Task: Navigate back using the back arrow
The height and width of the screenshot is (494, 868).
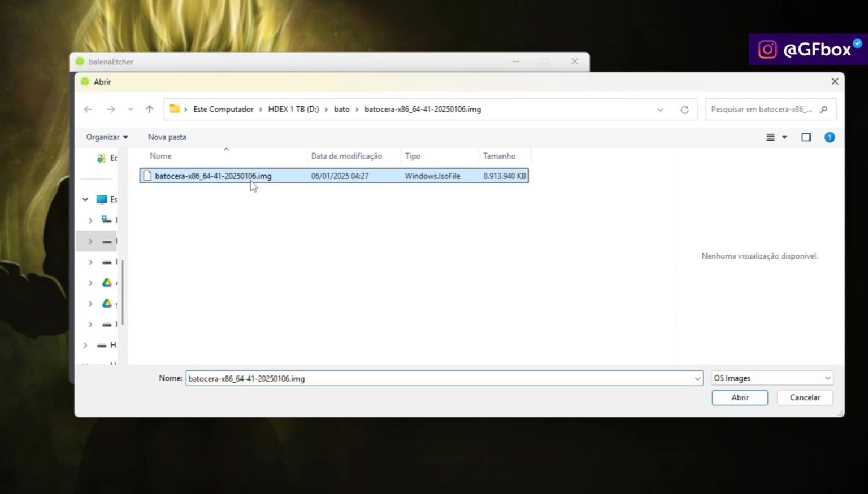Action: (x=88, y=109)
